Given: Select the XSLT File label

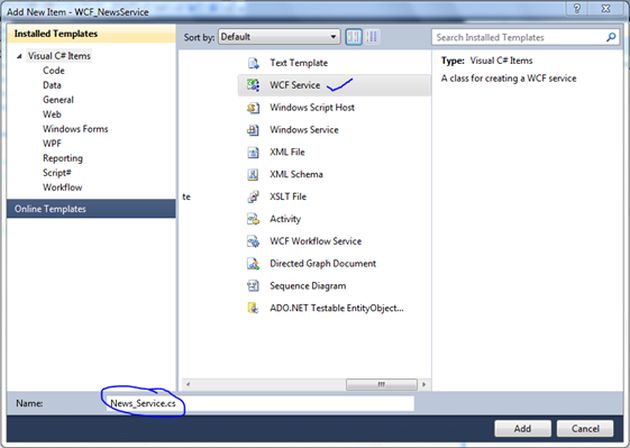Looking at the screenshot, I should pyautogui.click(x=288, y=197).
